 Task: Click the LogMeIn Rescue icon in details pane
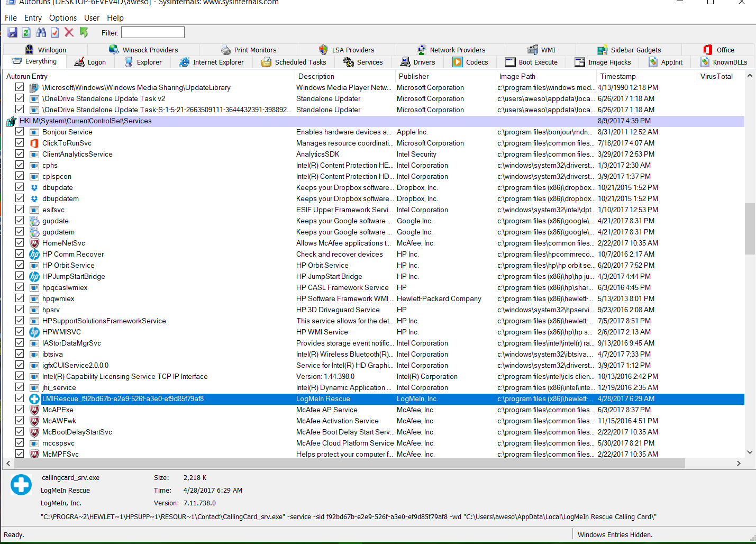(21, 484)
